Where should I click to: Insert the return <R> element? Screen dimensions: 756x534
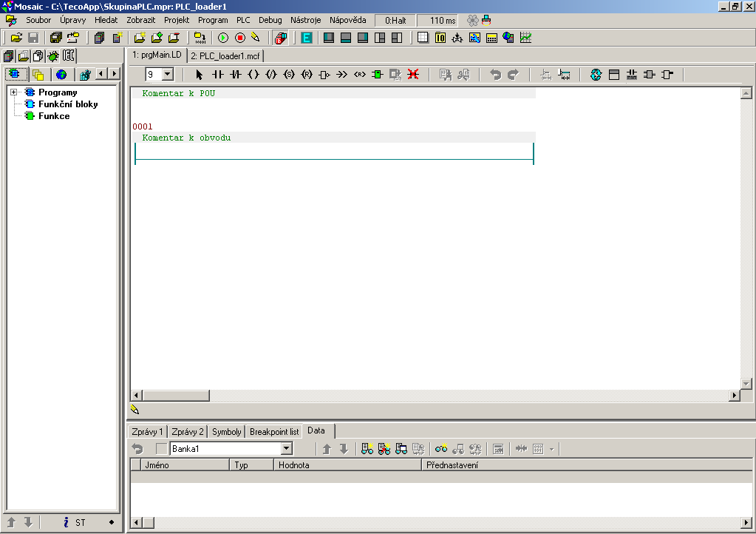pos(360,74)
